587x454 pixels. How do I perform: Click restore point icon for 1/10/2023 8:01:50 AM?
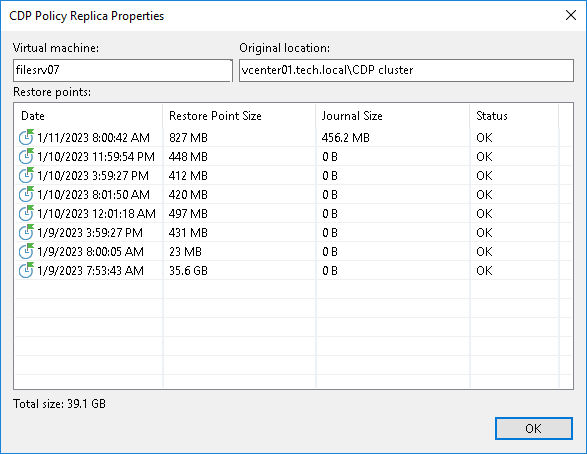click(x=26, y=195)
